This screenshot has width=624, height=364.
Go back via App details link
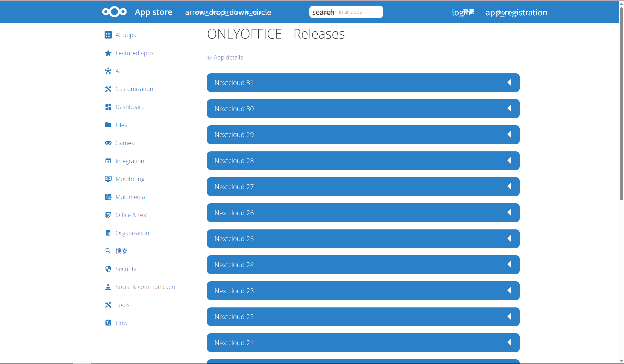coord(225,58)
